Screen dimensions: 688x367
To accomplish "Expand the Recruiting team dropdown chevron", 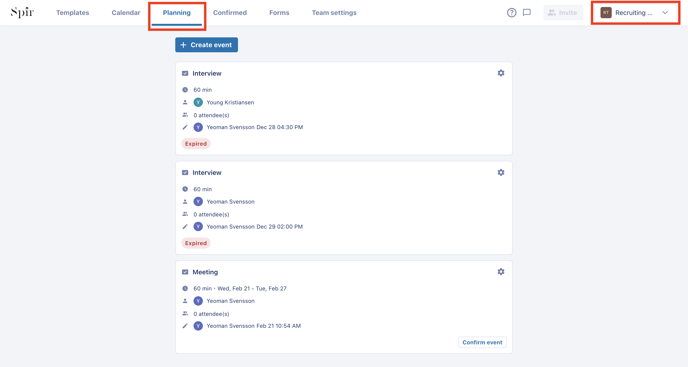I will [665, 13].
